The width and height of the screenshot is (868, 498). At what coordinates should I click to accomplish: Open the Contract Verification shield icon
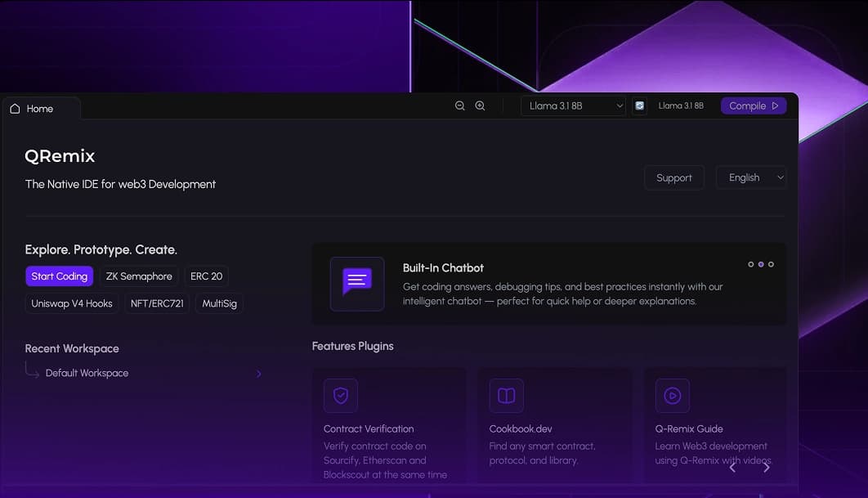click(341, 396)
